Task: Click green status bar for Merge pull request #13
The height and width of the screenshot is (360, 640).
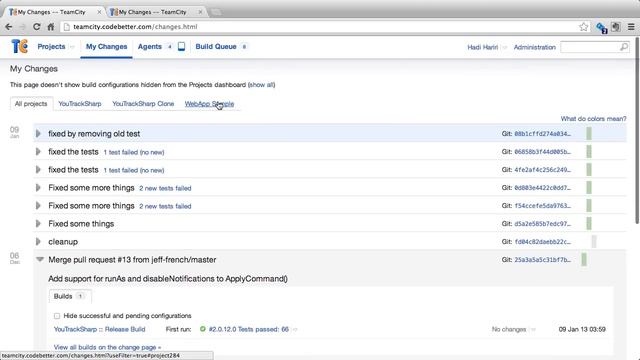Action: pyautogui.click(x=584, y=259)
